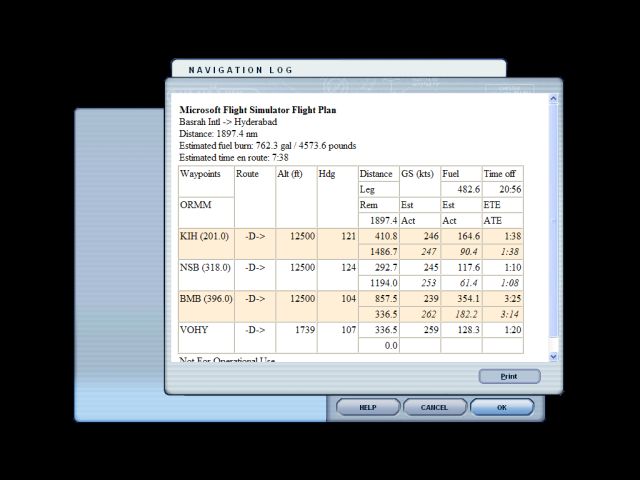This screenshot has height=480, width=640.
Task: Click the scrollbar down arrow
Action: tap(554, 355)
